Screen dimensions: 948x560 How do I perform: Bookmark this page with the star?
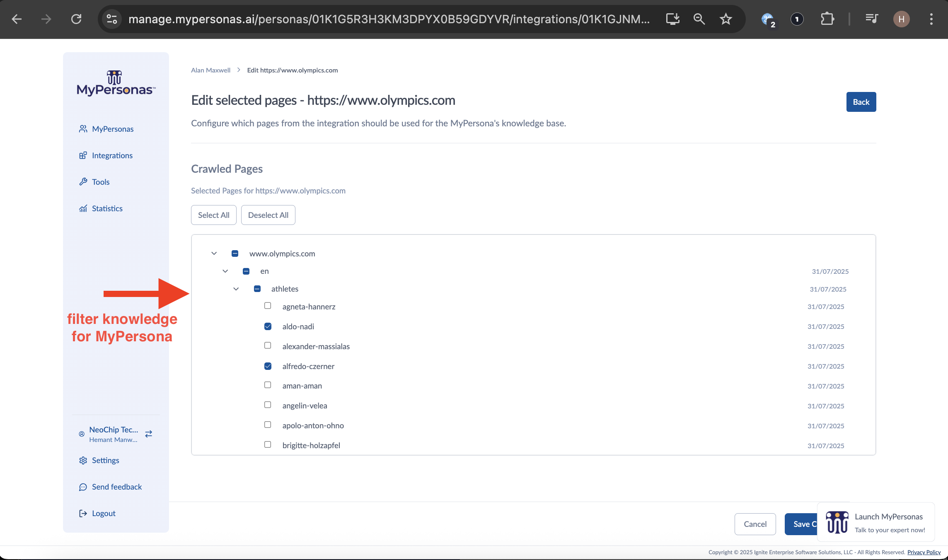click(x=726, y=19)
